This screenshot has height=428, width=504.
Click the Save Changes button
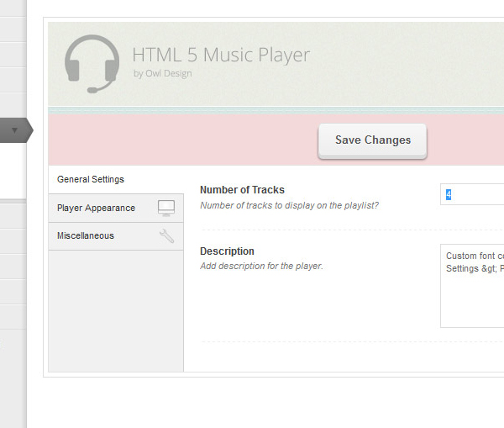pyautogui.click(x=372, y=141)
